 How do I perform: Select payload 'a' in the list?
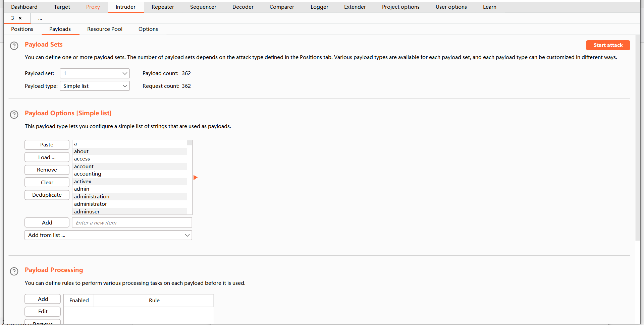point(129,144)
